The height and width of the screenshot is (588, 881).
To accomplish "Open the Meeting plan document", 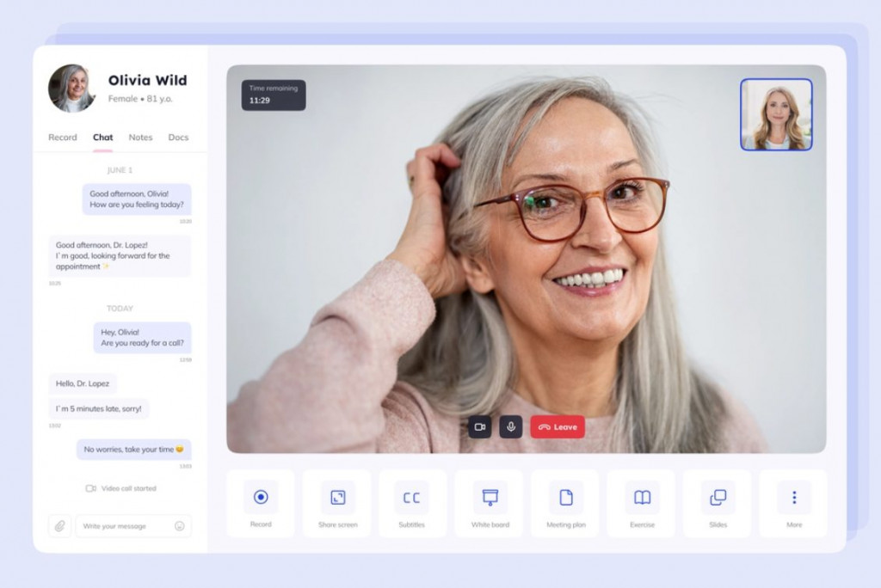I will point(564,499).
